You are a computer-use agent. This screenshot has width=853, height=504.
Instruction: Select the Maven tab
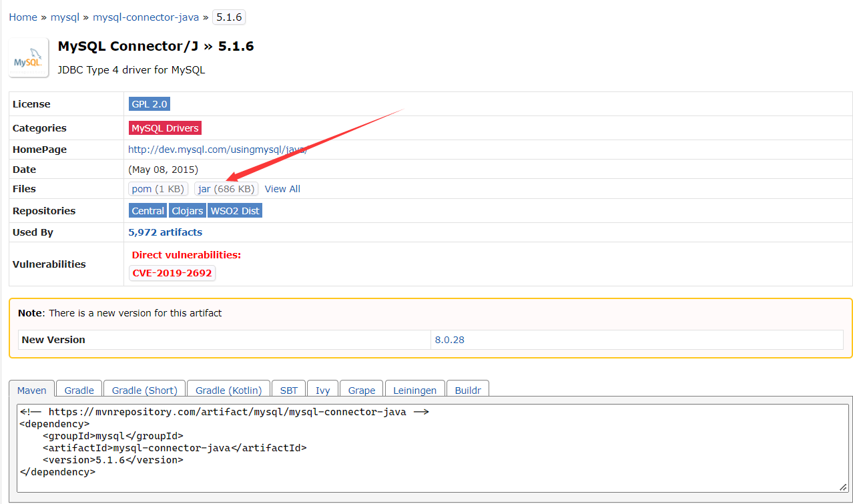pyautogui.click(x=32, y=390)
